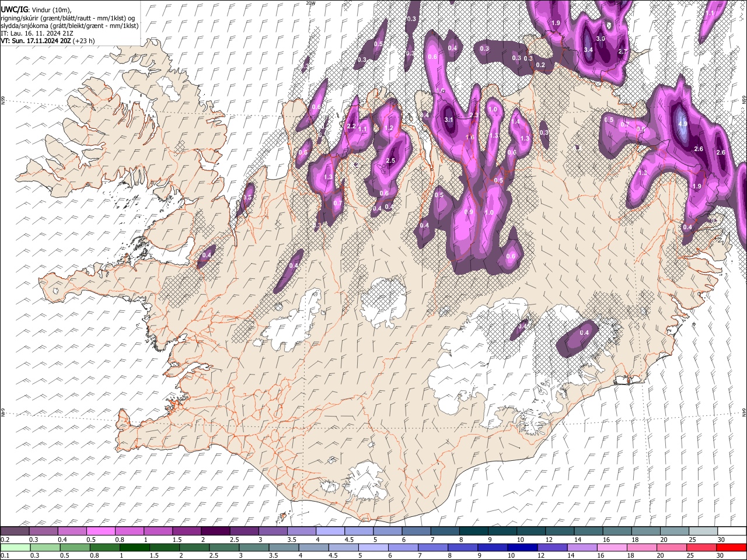Viewport: 747px width, 560px height.
Task: Select the darkest purple snow swatch labeled 2
Action: [x=215, y=531]
